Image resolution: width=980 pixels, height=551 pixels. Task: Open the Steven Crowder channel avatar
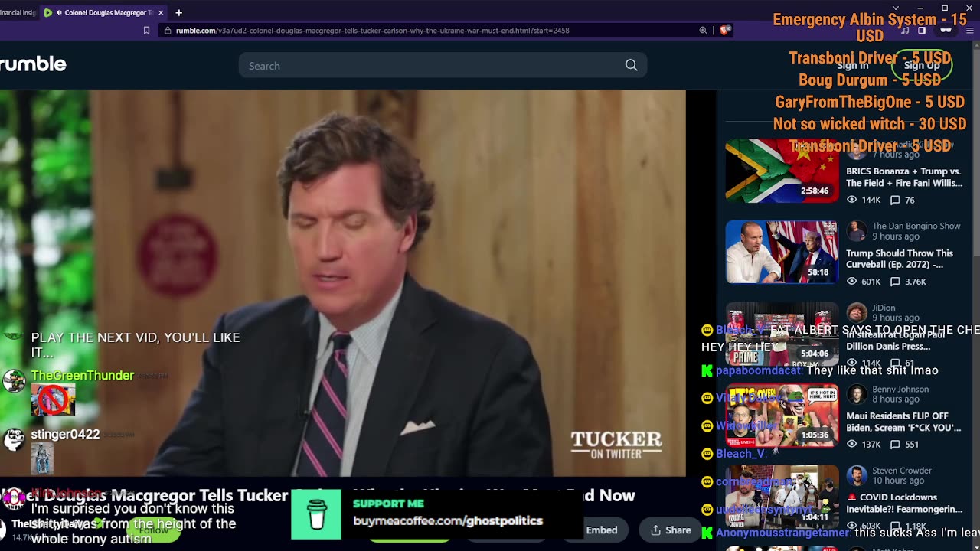point(857,474)
